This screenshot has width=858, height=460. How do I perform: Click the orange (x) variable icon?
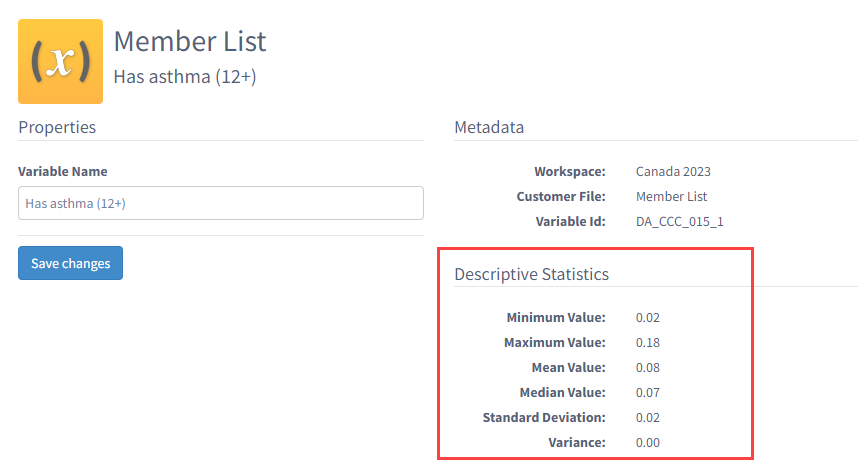(60, 61)
